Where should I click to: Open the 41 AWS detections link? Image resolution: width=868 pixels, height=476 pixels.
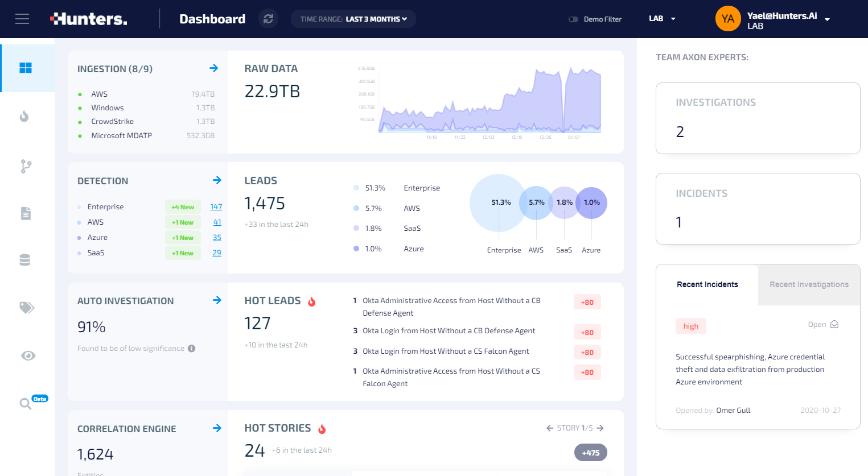[217, 222]
